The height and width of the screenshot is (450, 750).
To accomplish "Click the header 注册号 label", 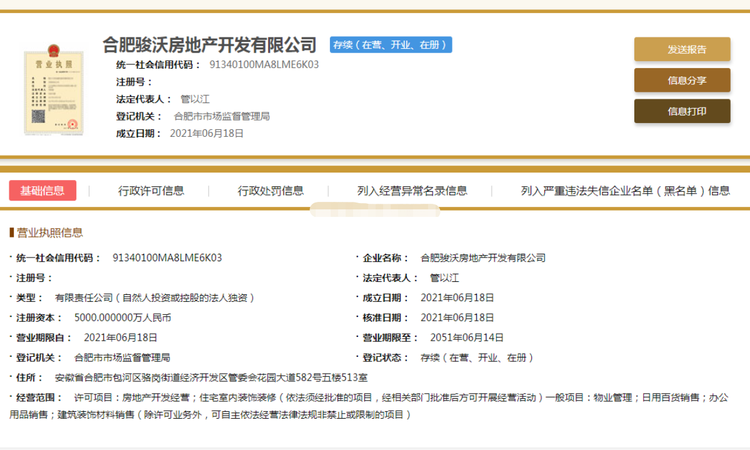I will pyautogui.click(x=134, y=82).
